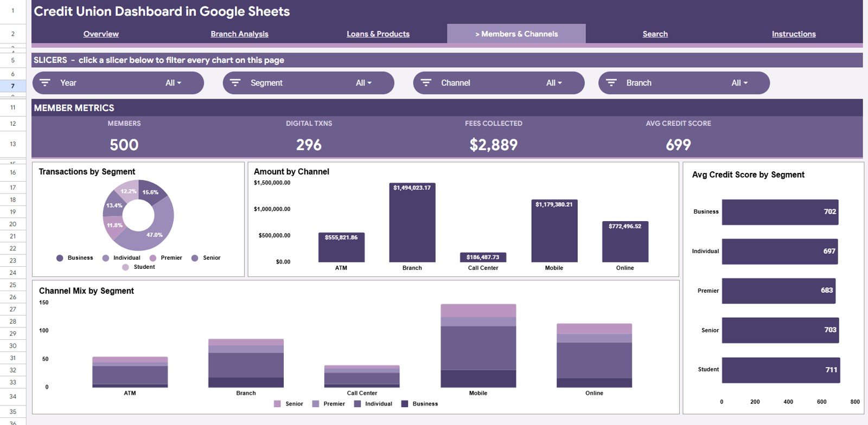Open the Segment slicer All dropdown

[x=364, y=83]
